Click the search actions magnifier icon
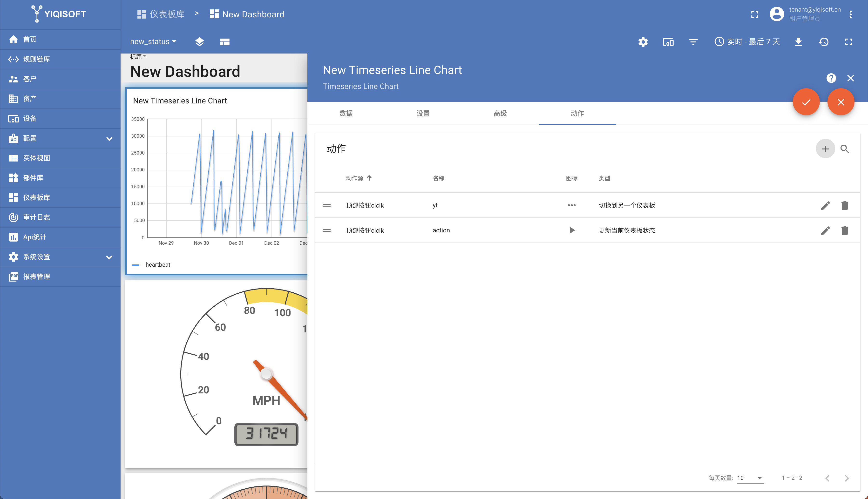This screenshot has height=499, width=868. coord(844,149)
